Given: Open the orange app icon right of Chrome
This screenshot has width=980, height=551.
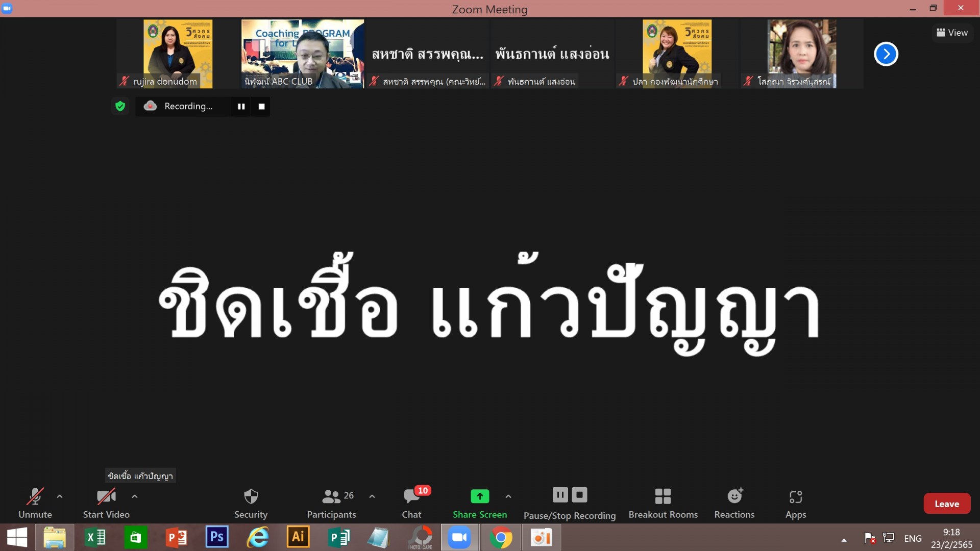Looking at the screenshot, I should tap(541, 537).
